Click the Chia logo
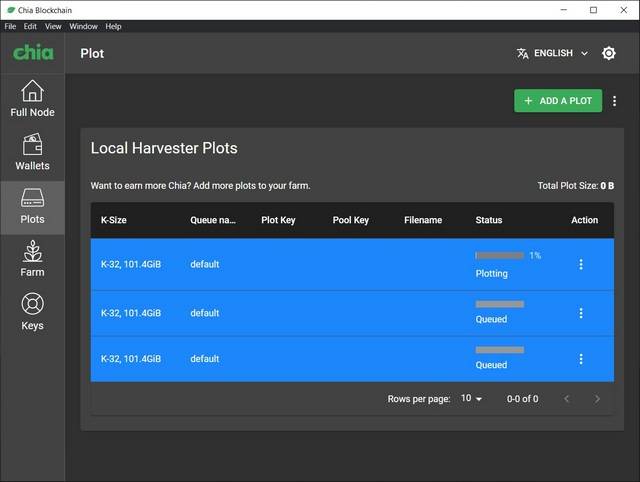Screen dimensions: 640x482 (32, 52)
